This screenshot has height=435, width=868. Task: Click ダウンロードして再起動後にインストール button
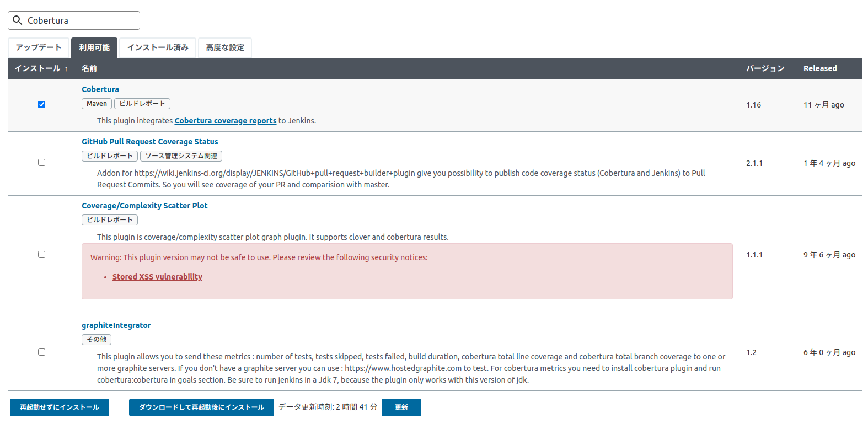pos(201,407)
